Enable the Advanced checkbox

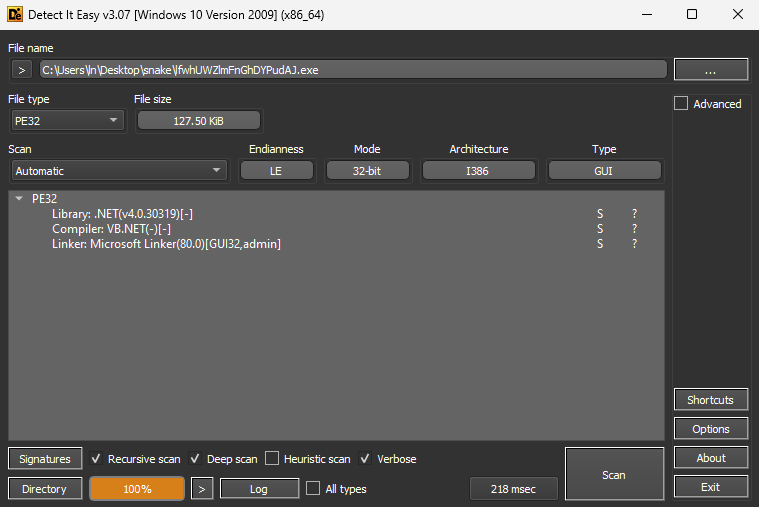coord(682,104)
